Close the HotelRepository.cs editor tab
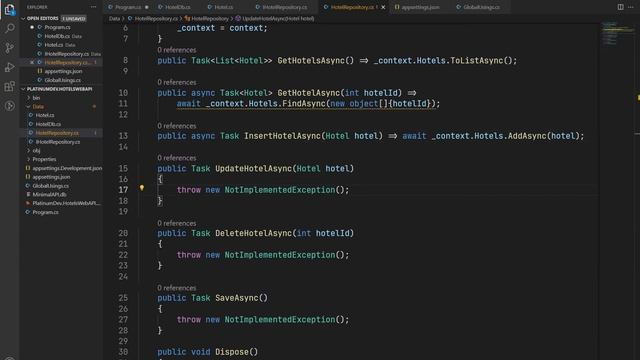 (383, 7)
